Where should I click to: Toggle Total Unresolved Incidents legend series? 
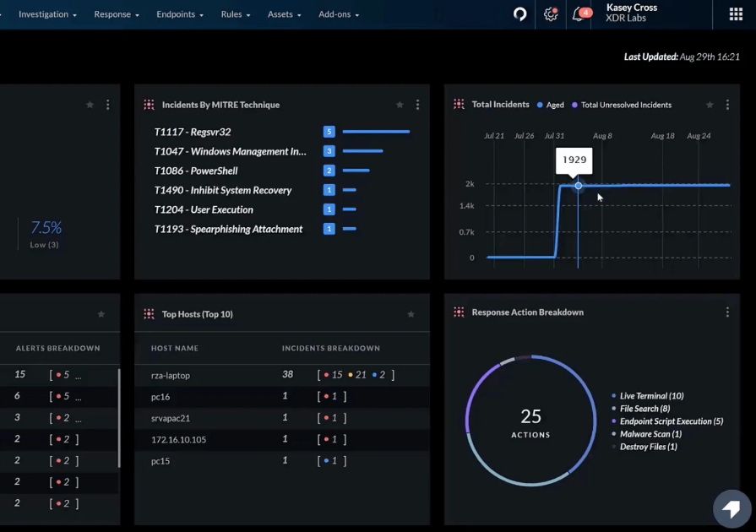622,105
